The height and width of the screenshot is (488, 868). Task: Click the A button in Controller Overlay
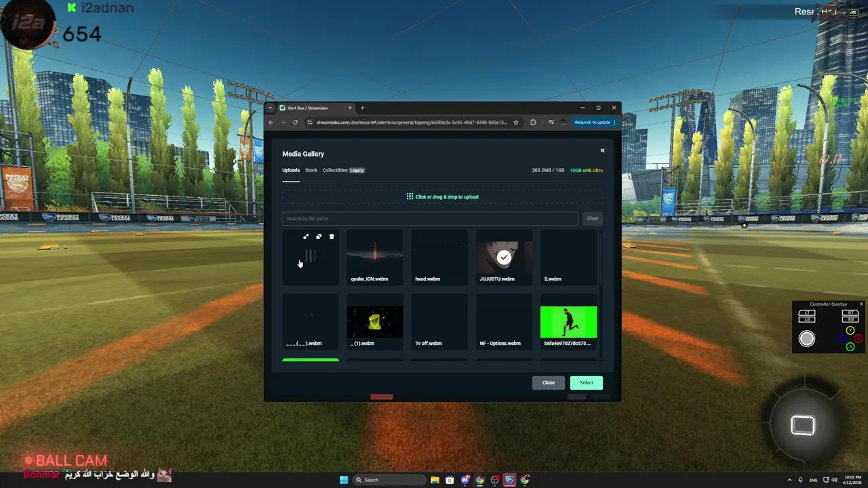tap(850, 347)
